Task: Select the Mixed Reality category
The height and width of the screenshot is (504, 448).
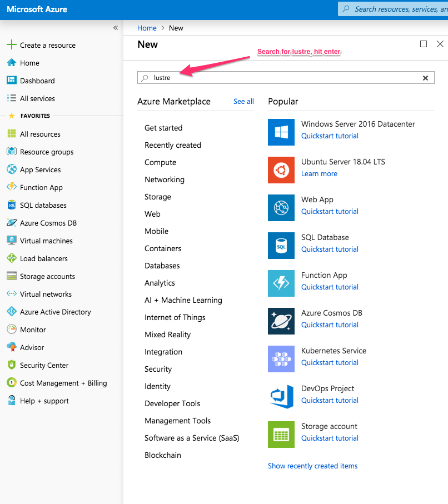Action: 167,335
